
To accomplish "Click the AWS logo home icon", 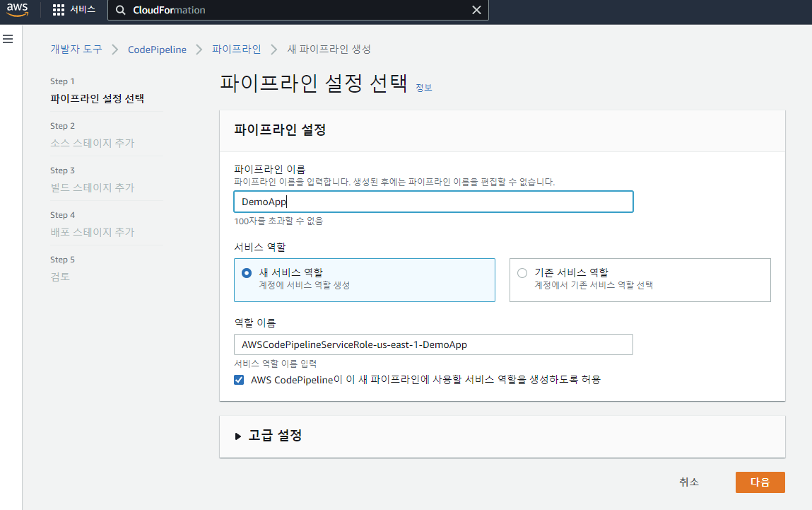I will coord(17,9).
